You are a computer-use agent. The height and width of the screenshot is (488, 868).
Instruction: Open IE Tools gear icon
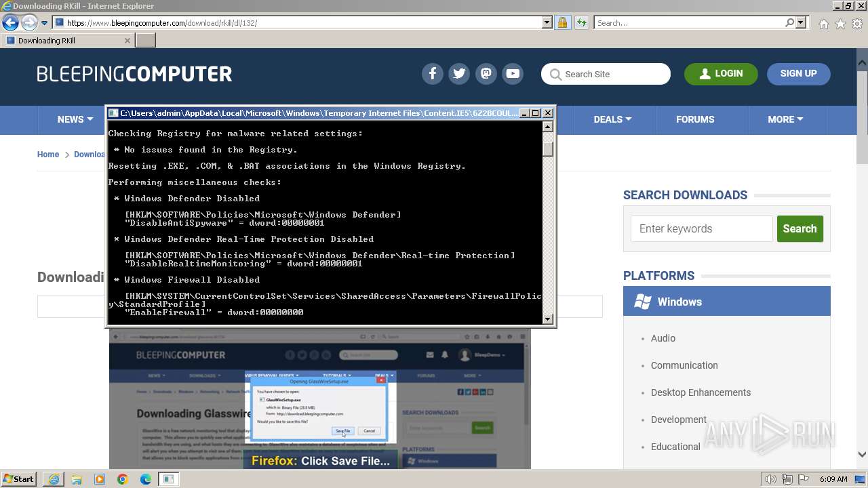pos(857,24)
